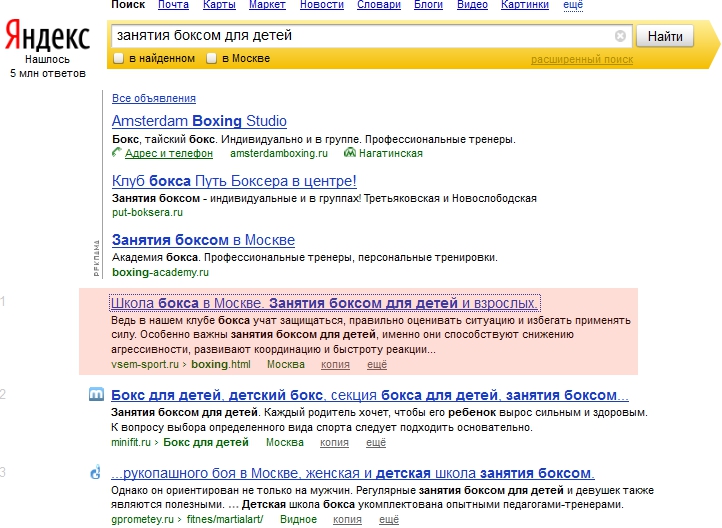Open the Amsterdam Boxing Studio ad
Viewport: 722px width, 528px height.
click(x=199, y=121)
